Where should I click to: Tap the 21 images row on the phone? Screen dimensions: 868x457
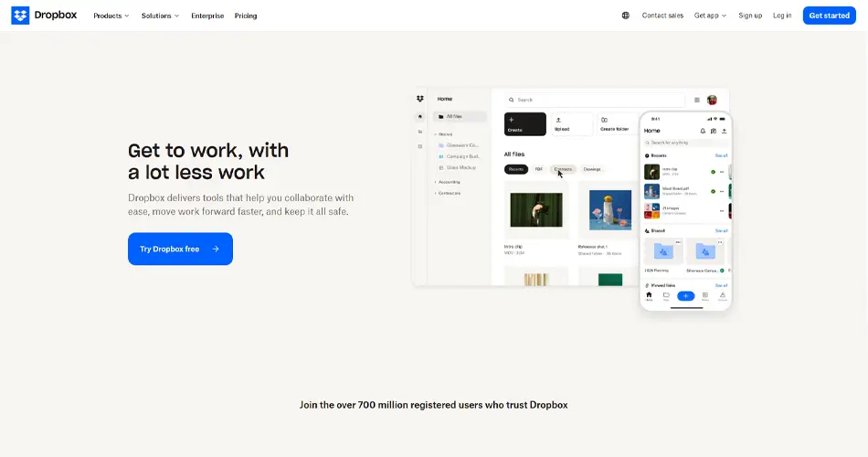pos(685,210)
